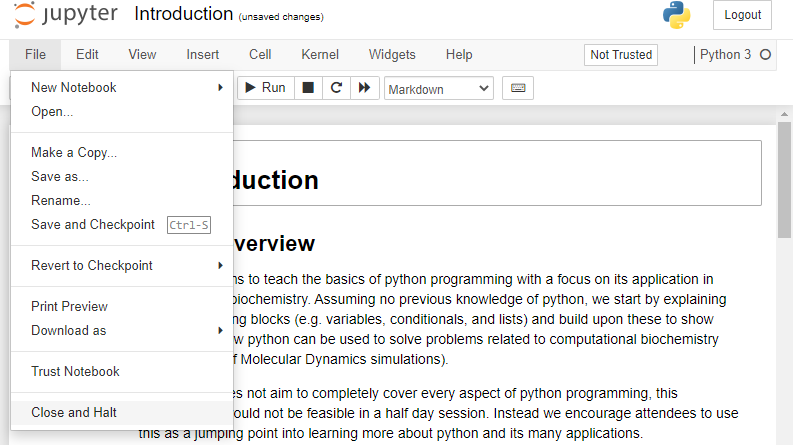Open the View menu

tap(142, 55)
